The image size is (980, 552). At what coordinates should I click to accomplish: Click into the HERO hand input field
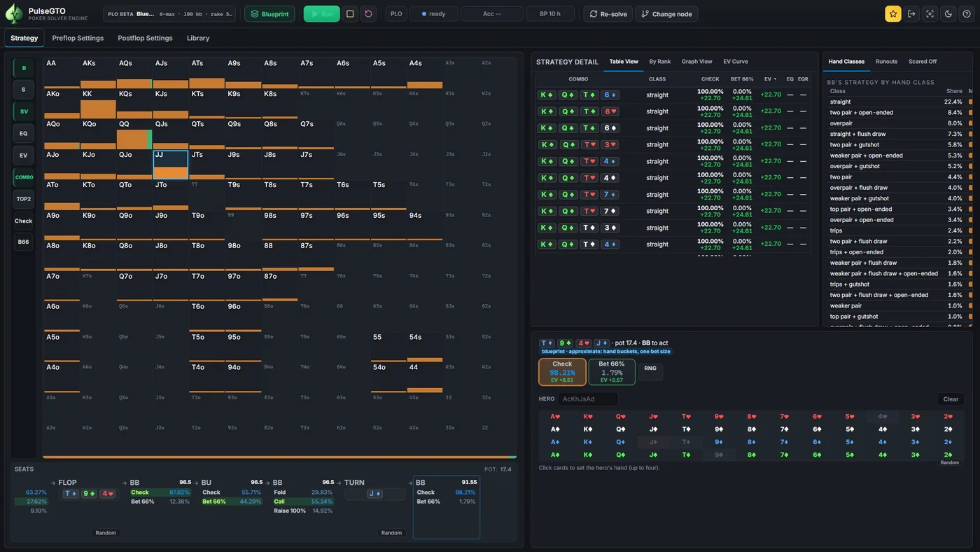[x=588, y=399]
